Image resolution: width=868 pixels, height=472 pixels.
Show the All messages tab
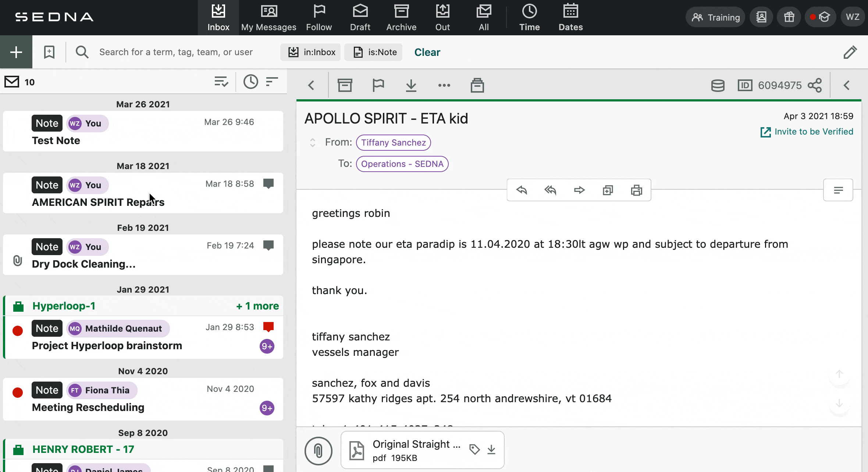[x=484, y=18]
